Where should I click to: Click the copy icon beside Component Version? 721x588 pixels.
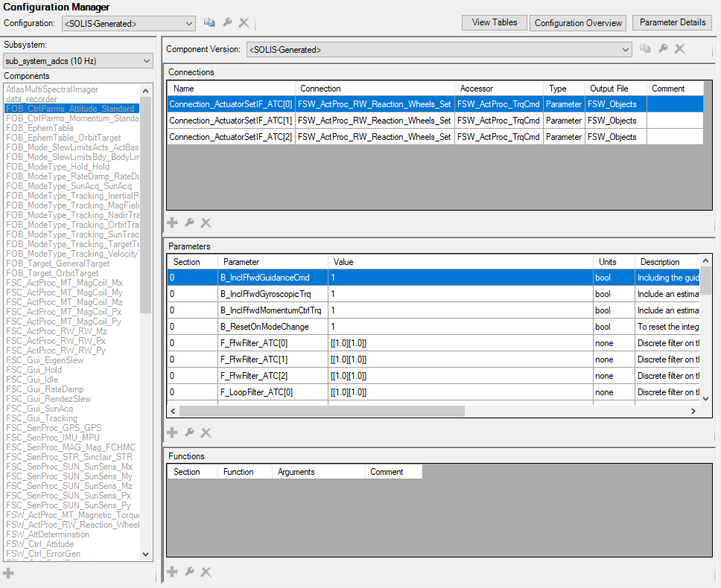tap(645, 49)
